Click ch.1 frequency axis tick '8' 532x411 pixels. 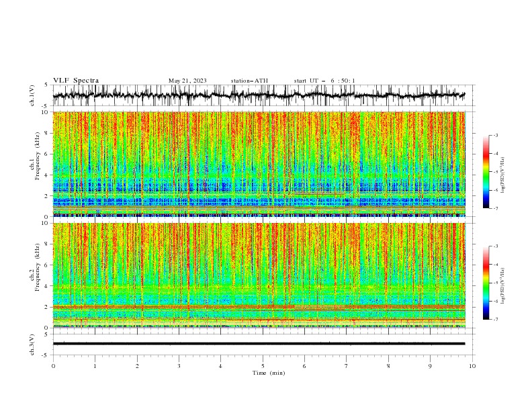(48, 133)
